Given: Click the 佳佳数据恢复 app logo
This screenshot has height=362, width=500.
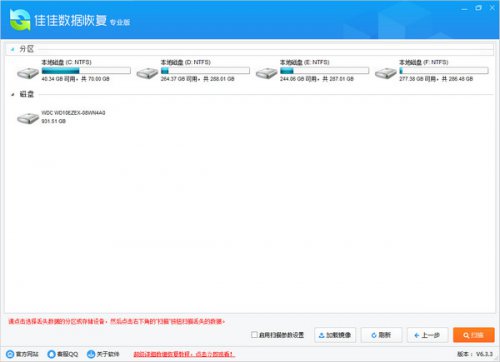Looking at the screenshot, I should (x=20, y=20).
